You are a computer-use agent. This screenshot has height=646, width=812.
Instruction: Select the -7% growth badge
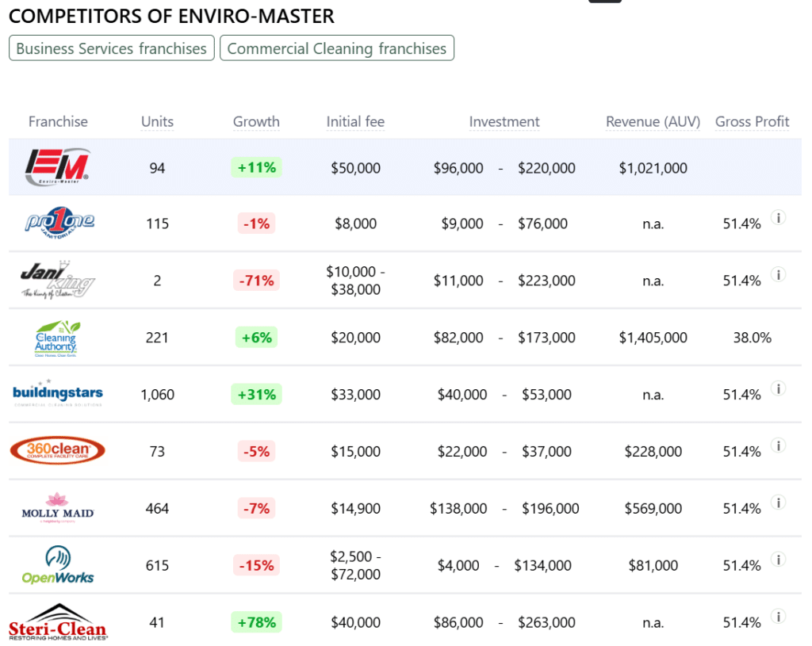pyautogui.click(x=256, y=508)
